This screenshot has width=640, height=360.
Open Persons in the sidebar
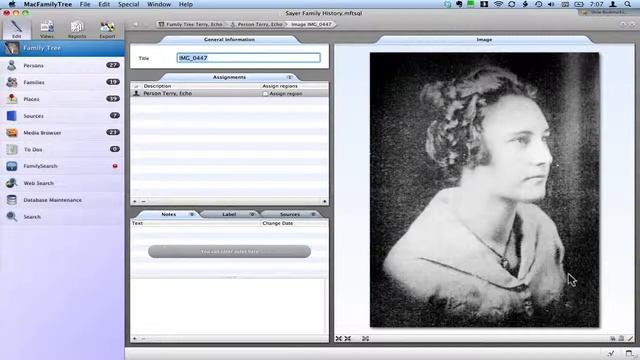coord(62,65)
